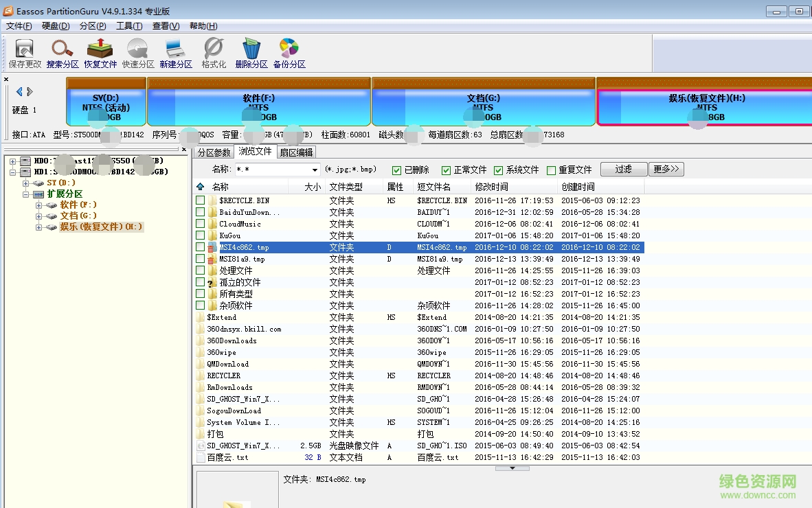The image size is (812, 508).
Task: Switch to the 扇区编辑 tab
Action: tap(296, 152)
